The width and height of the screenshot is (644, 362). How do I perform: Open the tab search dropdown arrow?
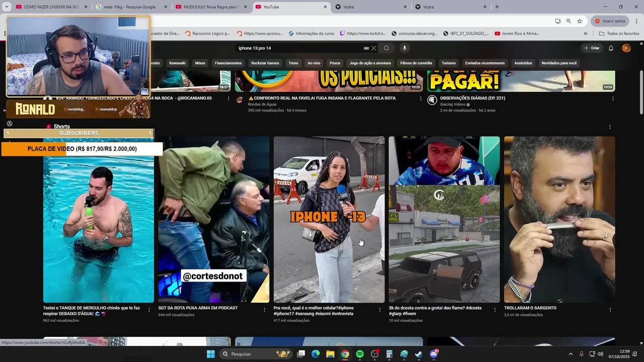coord(7,7)
